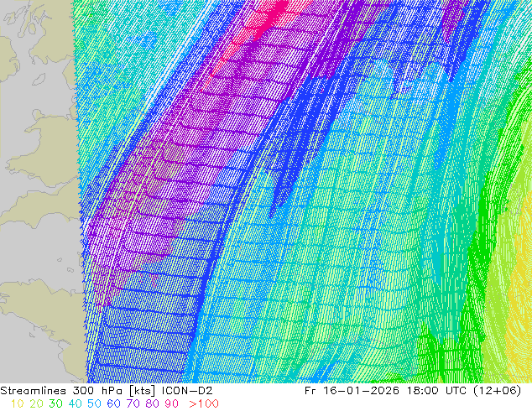Select the pink '90' legend number
The height and width of the screenshot is (411, 532).
click(172, 403)
